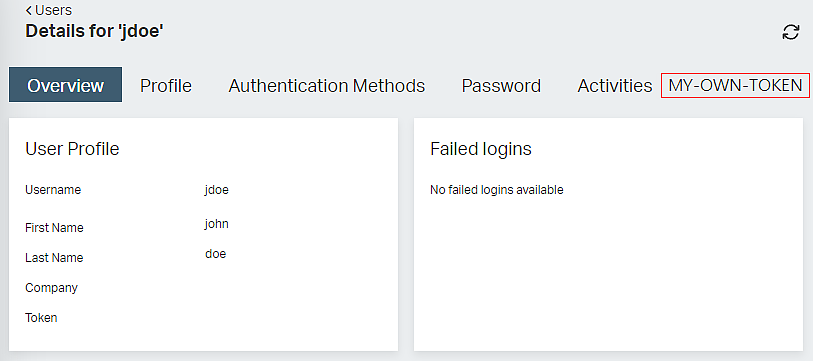The height and width of the screenshot is (361, 813).
Task: Select the Overview tab
Action: [65, 85]
